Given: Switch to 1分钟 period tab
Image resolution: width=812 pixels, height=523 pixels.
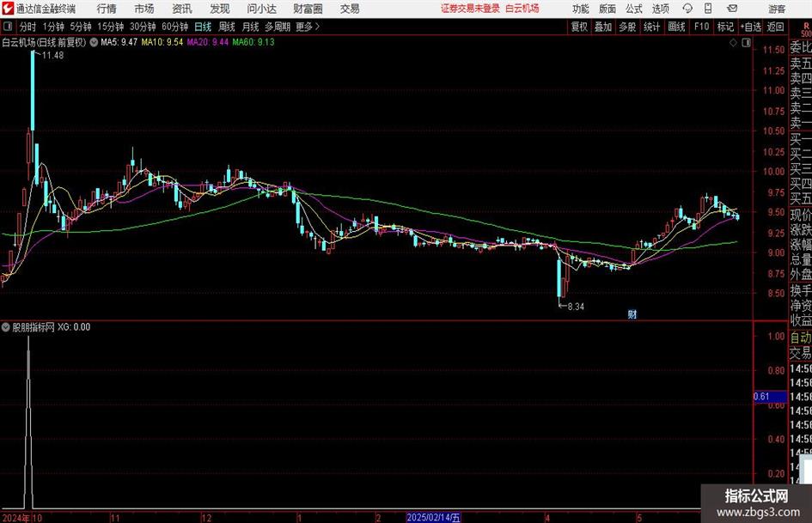Looking at the screenshot, I should click(x=52, y=27).
